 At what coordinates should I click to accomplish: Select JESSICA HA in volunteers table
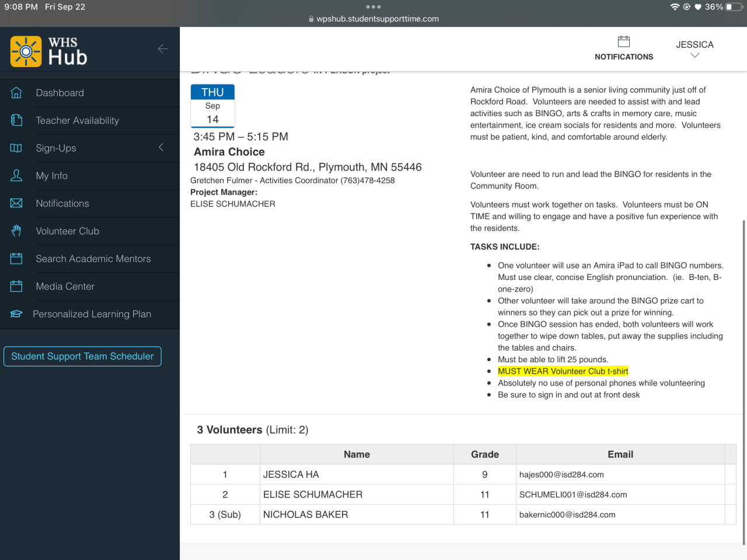click(x=291, y=475)
